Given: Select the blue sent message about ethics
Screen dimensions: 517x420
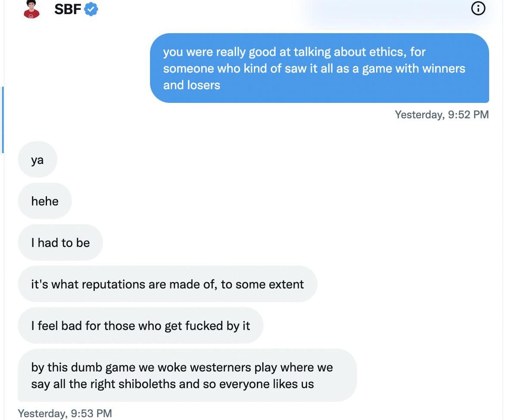Looking at the screenshot, I should [319, 68].
